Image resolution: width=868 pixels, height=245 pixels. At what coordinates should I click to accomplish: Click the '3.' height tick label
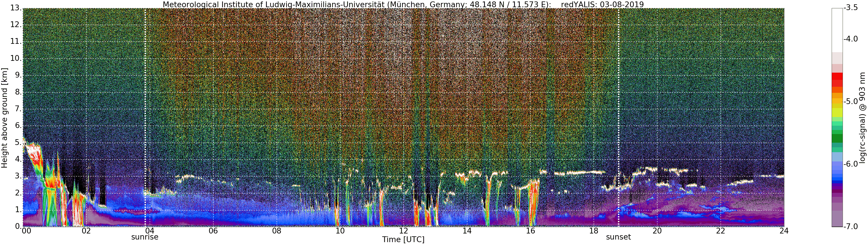18,176
